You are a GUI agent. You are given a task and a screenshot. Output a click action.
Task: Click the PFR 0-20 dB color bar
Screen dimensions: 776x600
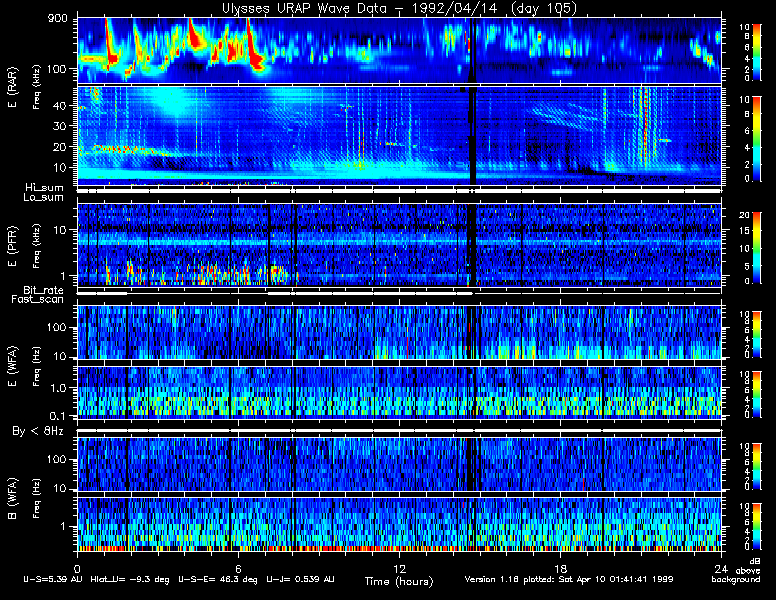757,248
